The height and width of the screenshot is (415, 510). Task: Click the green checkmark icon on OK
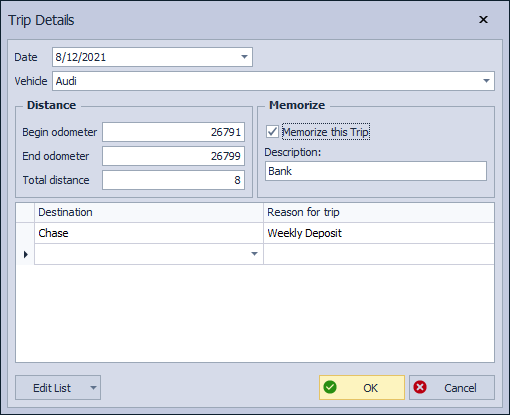point(330,387)
